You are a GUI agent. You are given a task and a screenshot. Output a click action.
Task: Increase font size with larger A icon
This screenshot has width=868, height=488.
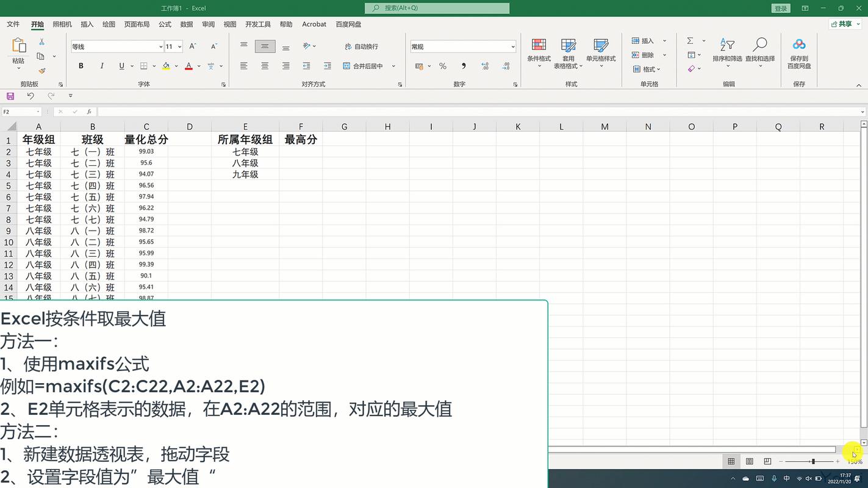[193, 46]
